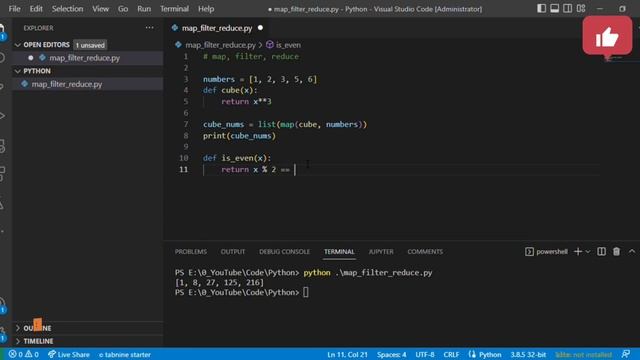Open terminal launch profile dropdown arrow

588,252
